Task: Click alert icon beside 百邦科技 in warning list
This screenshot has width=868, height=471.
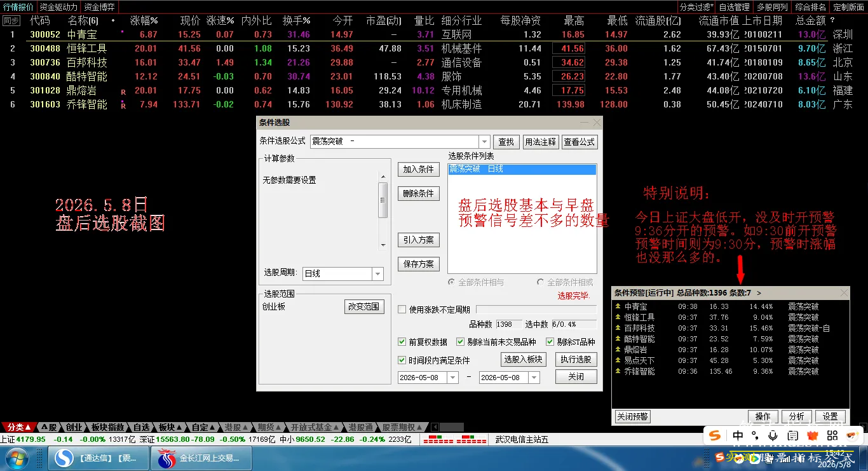Action: [618, 328]
